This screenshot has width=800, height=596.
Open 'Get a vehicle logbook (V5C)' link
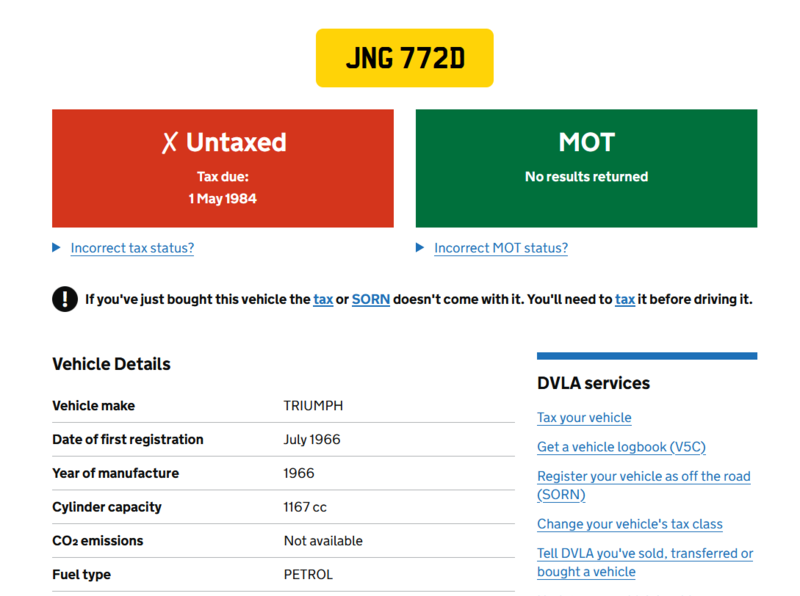(621, 447)
